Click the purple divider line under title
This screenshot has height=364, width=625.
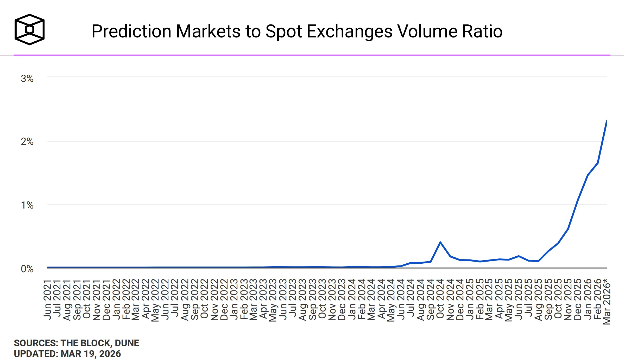(312, 55)
